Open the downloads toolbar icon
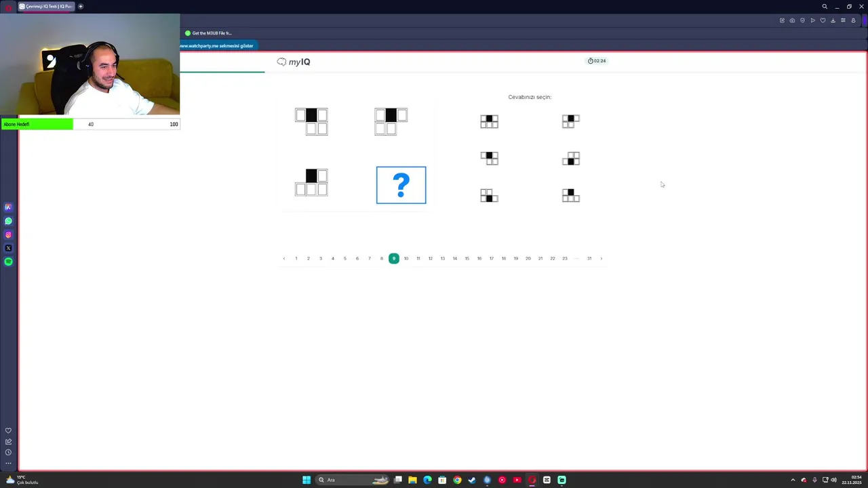Screen dimensions: 868x488 (833, 20)
